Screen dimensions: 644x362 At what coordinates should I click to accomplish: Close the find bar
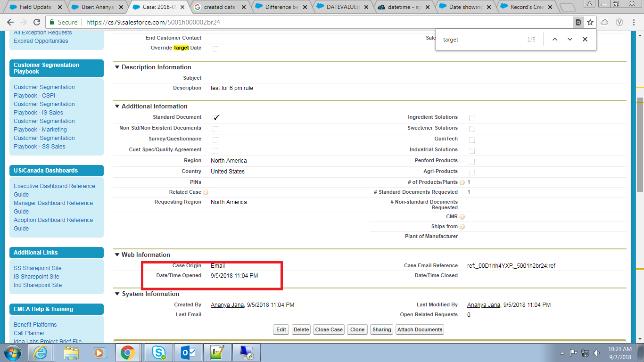585,40
